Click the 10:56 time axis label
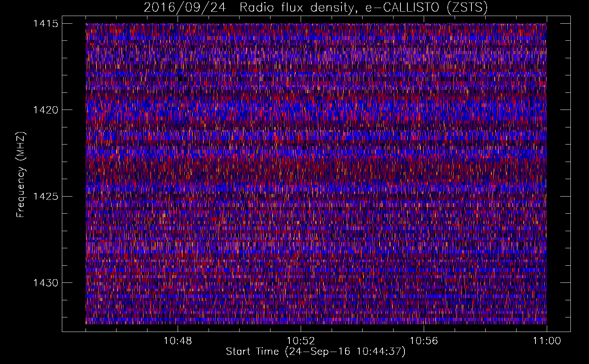The image size is (589, 364). click(424, 341)
